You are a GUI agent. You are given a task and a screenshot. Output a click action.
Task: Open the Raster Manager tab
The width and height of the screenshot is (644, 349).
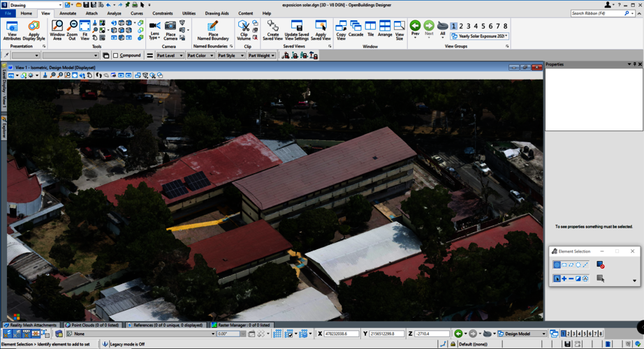point(241,325)
